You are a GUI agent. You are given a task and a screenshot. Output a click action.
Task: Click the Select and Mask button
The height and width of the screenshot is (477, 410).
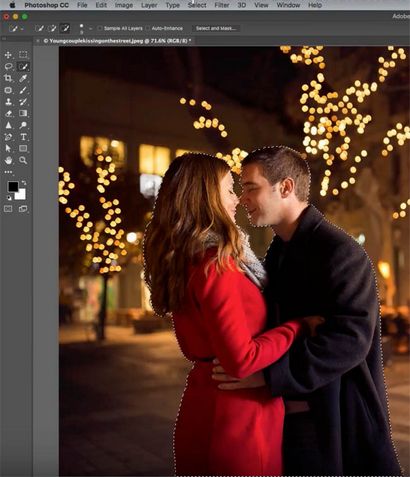pos(216,28)
